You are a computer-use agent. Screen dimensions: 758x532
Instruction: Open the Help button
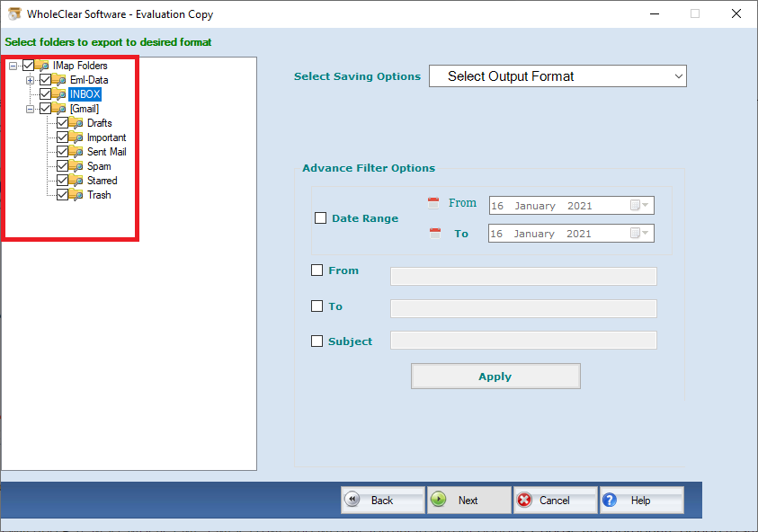641,501
